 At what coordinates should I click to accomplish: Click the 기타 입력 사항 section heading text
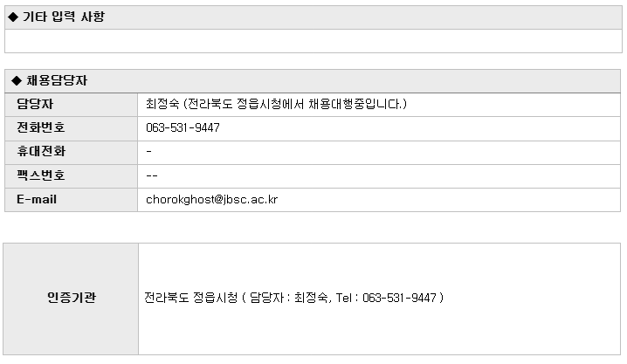tap(63, 17)
